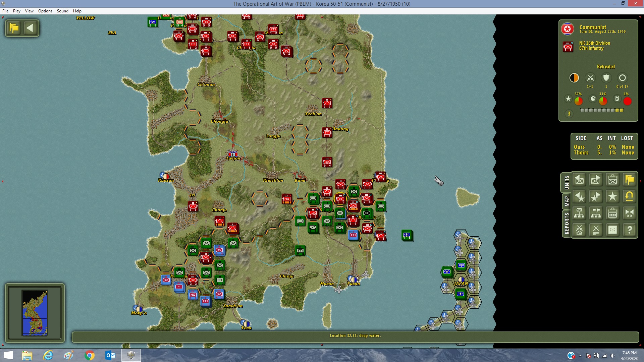This screenshot has height=362, width=644.
Task: Open the order of battle hierarchy icon
Action: click(x=579, y=213)
